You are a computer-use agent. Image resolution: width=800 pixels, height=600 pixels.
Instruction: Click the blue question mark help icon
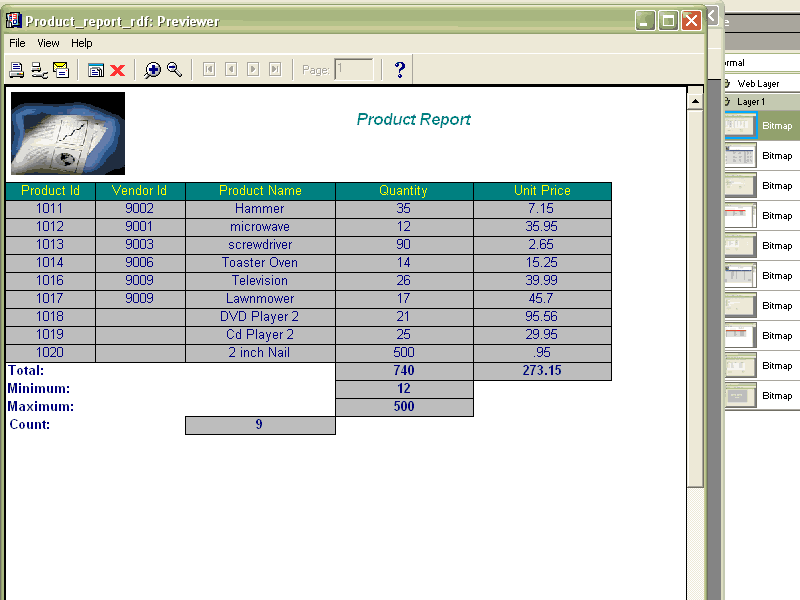coord(399,70)
